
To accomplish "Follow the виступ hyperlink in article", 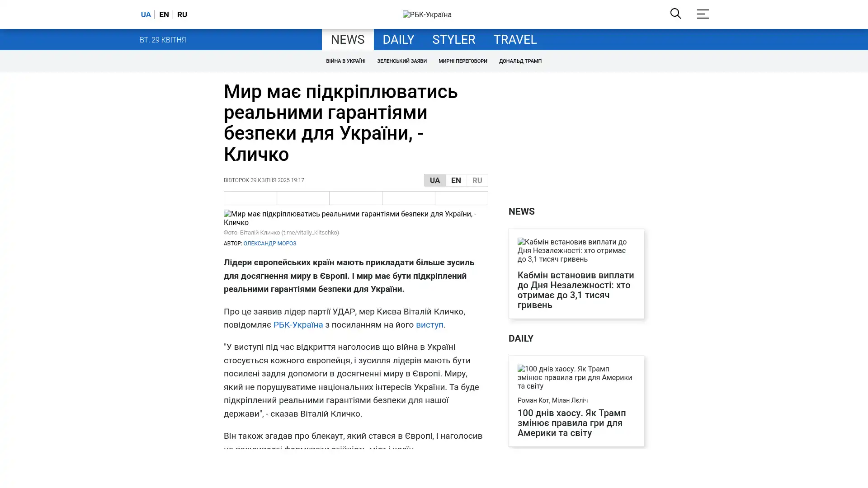I will tap(429, 325).
